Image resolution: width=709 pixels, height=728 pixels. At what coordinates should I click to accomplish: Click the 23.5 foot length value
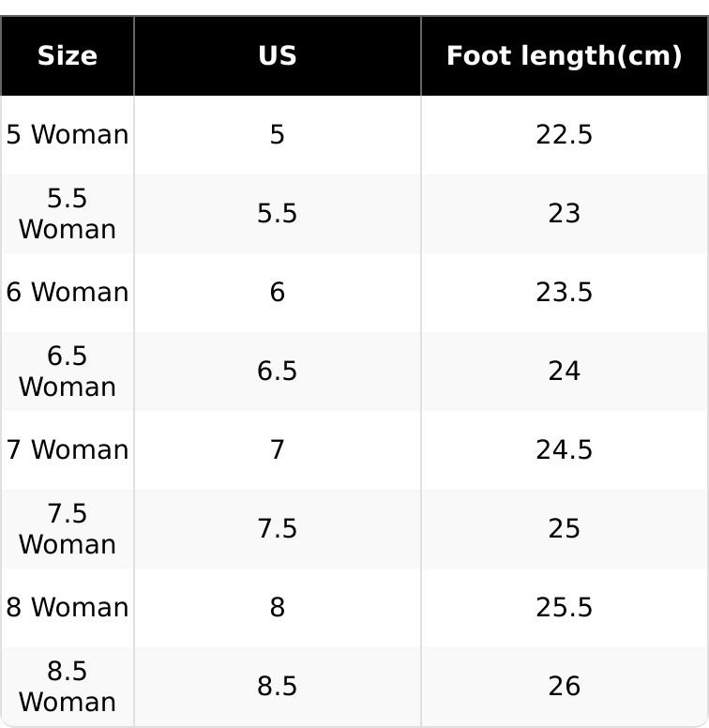coord(564,293)
